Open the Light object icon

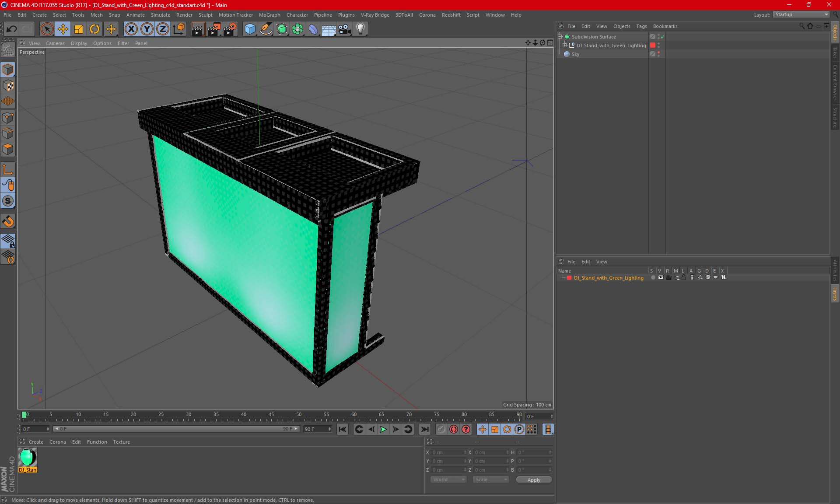coord(360,29)
